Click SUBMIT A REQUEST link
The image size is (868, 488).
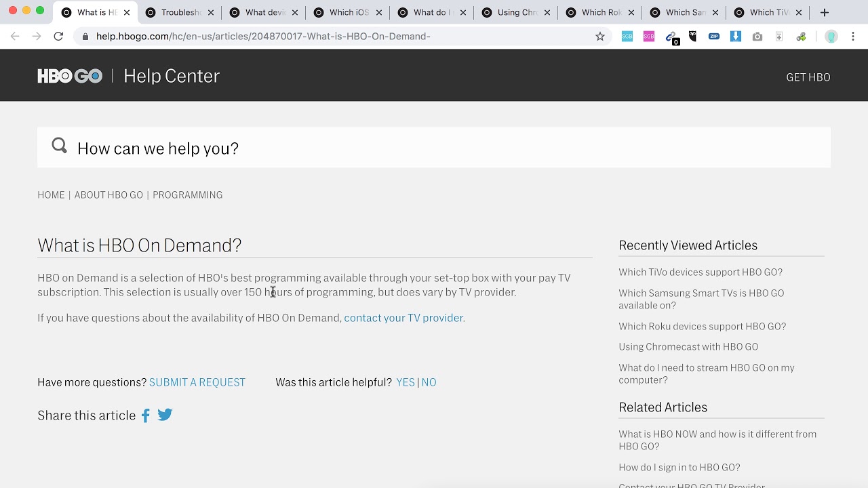(197, 382)
